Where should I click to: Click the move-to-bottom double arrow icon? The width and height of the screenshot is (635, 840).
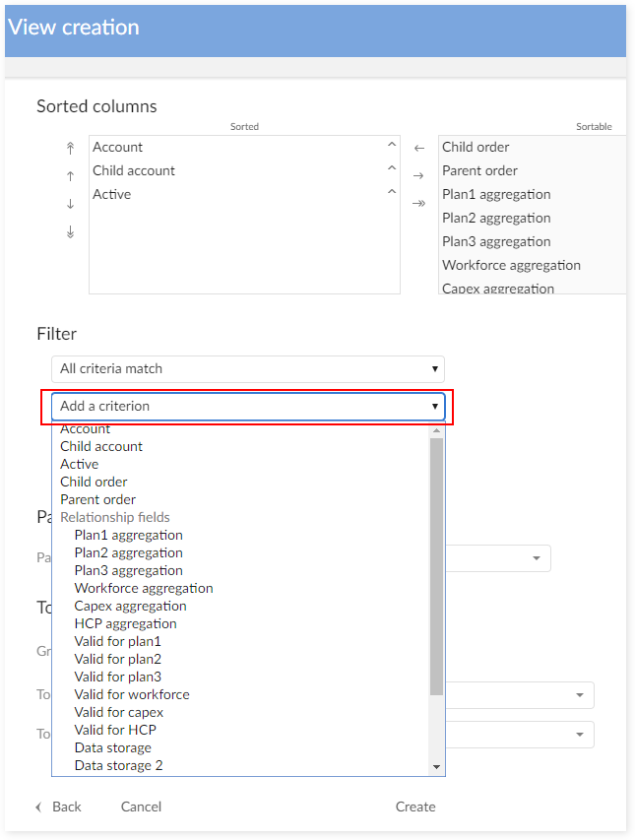70,231
